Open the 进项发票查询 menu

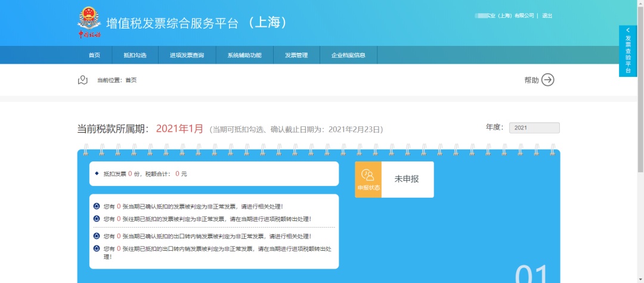tap(187, 55)
